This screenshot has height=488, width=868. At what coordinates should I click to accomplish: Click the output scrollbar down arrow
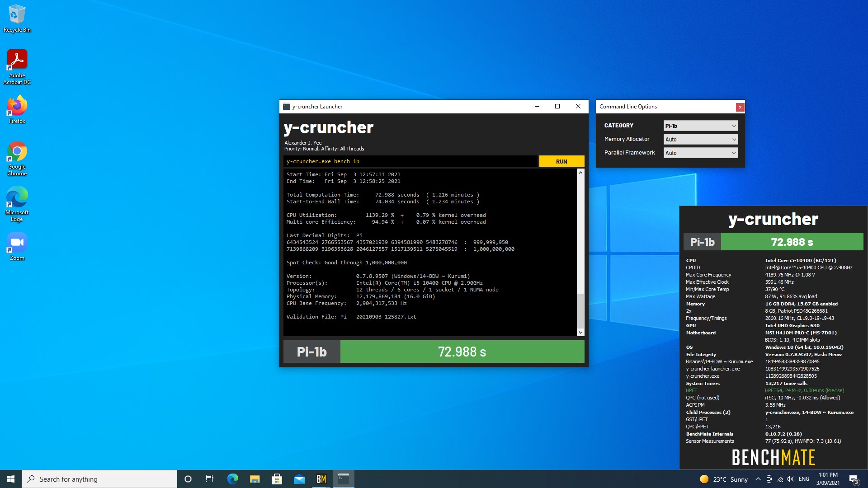(580, 333)
